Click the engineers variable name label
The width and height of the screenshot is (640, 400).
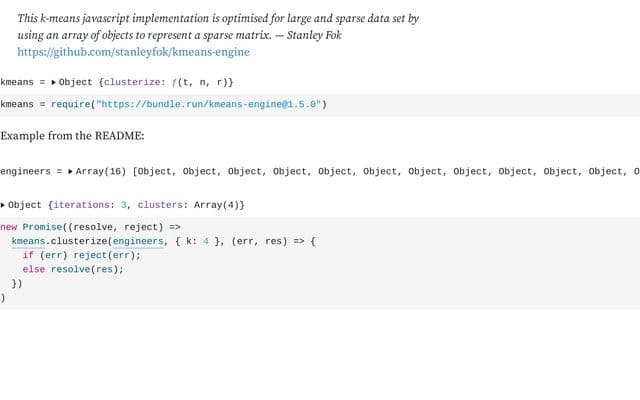[x=25, y=171]
